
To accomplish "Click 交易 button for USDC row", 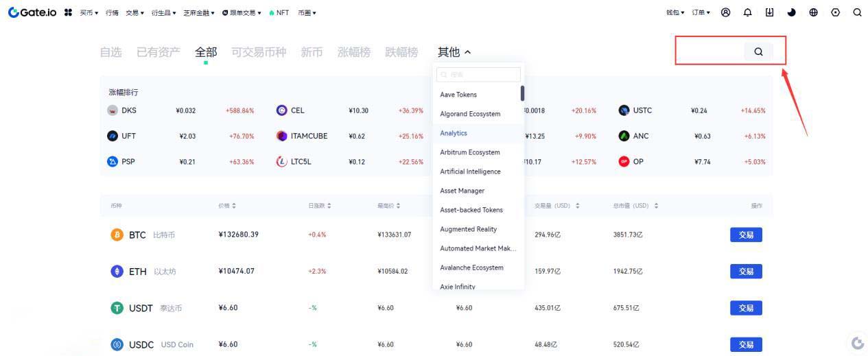I will click(x=746, y=344).
